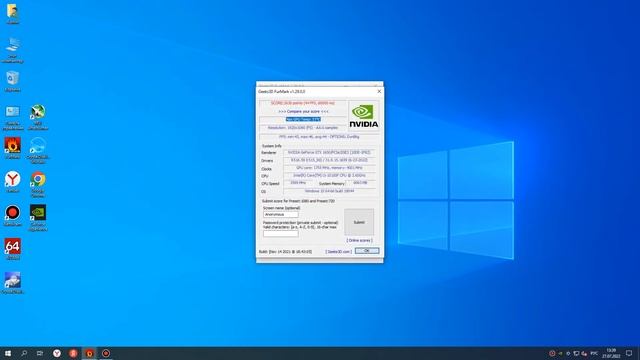Viewport: 640px width, 360px height.
Task: Select the This PC desktop icon
Action: (12, 50)
